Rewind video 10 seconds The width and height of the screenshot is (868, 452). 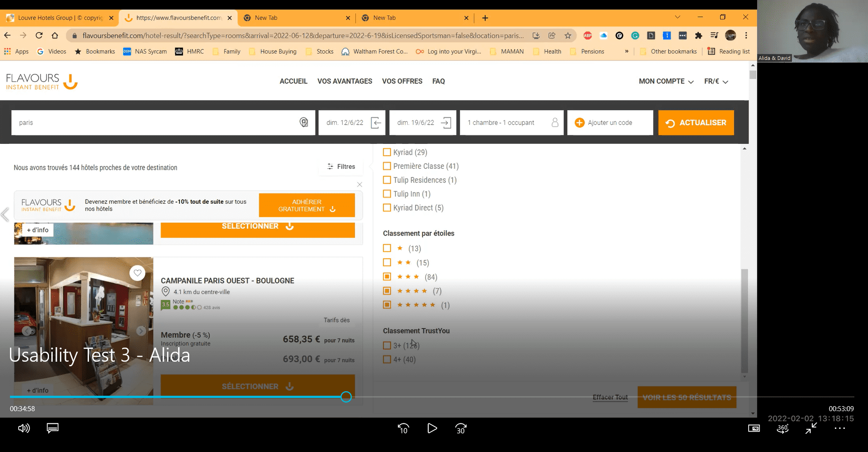pos(403,428)
